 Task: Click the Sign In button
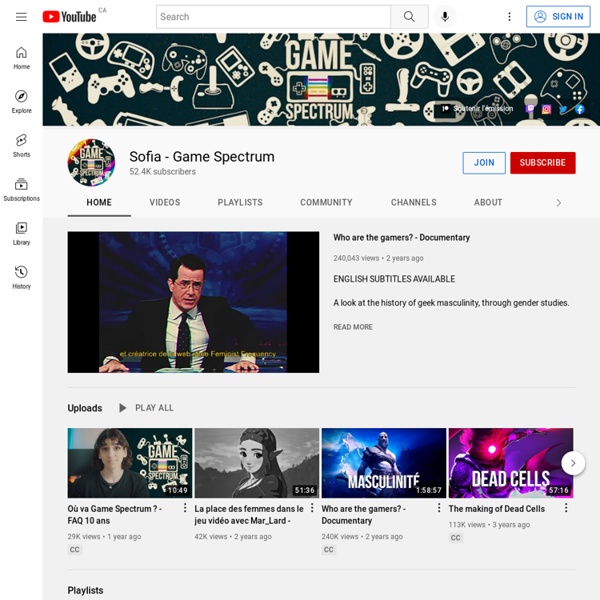pos(558,16)
